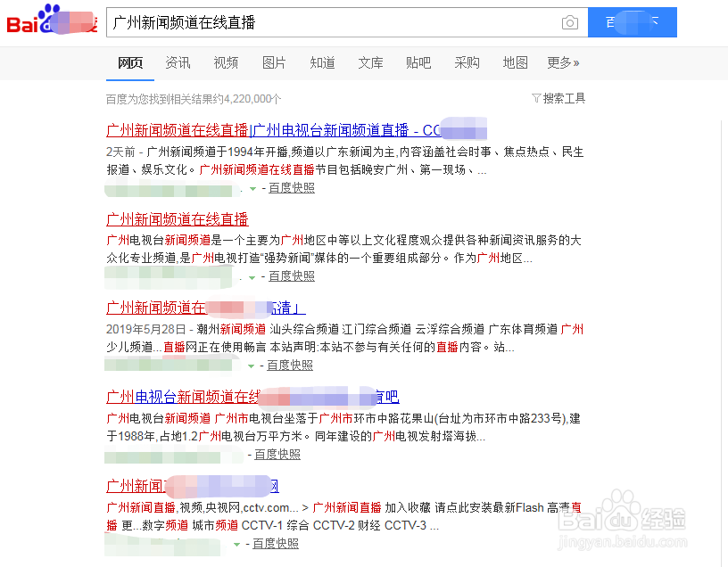Expand green arrow under second result

(252, 277)
